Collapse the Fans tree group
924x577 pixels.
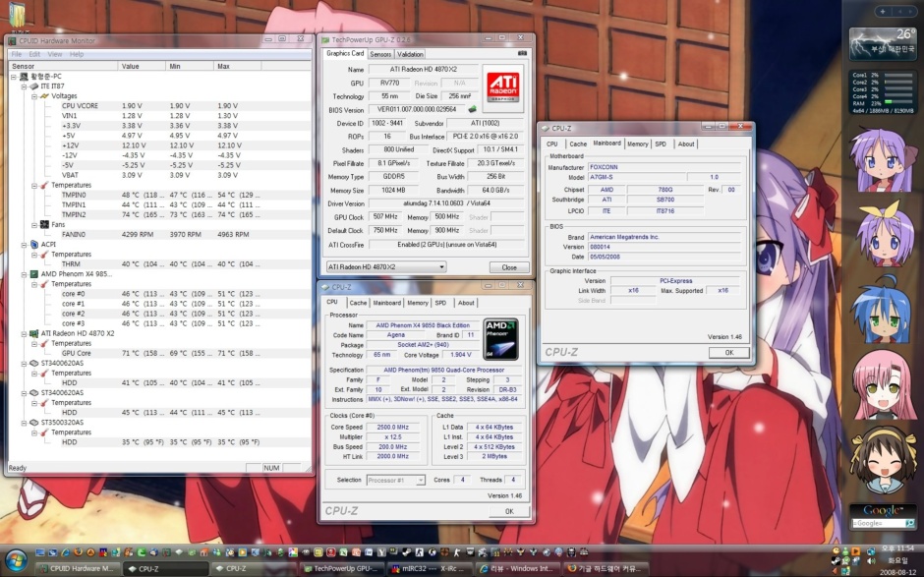click(x=34, y=225)
